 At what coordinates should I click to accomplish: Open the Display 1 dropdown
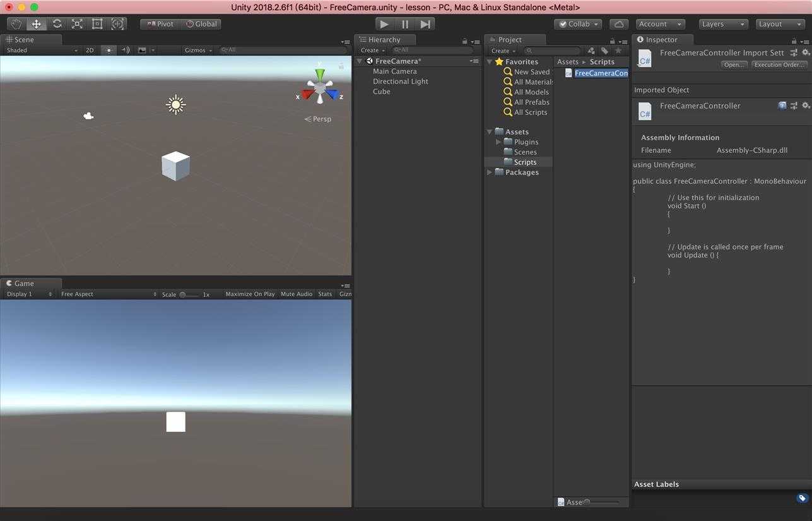pos(29,294)
